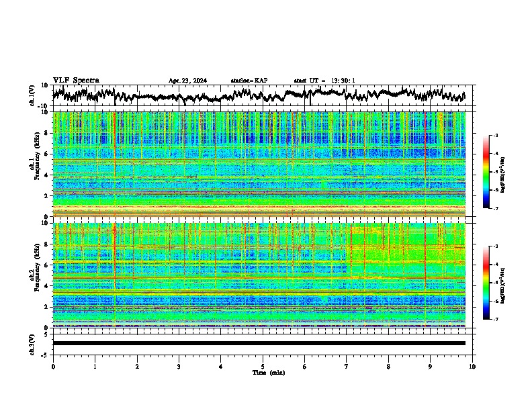Click inside the ch.1 spectrogram panel

259,164
